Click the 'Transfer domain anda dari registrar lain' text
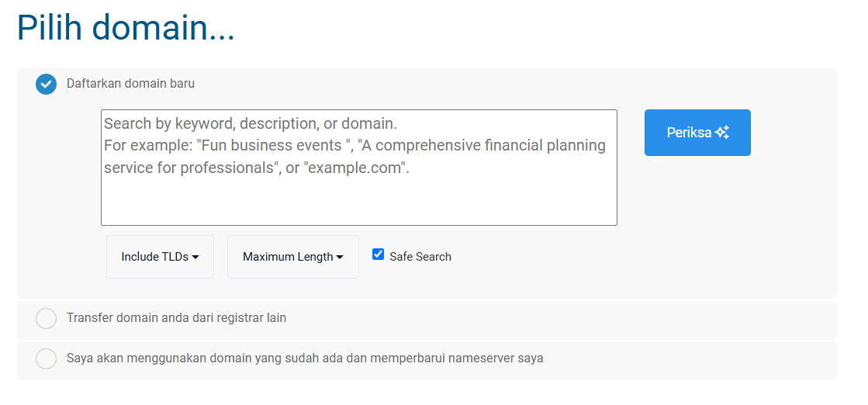 177,318
